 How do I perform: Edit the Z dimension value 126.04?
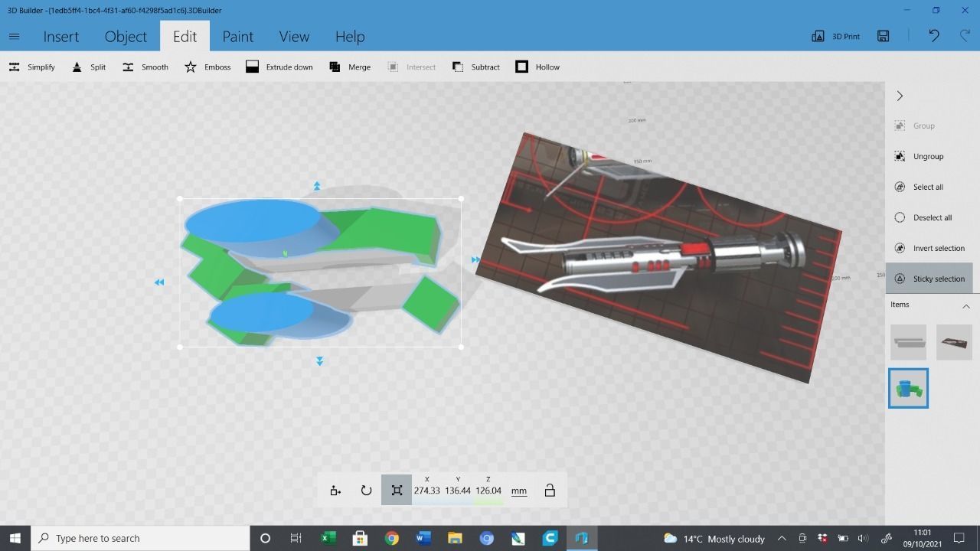pyautogui.click(x=488, y=491)
